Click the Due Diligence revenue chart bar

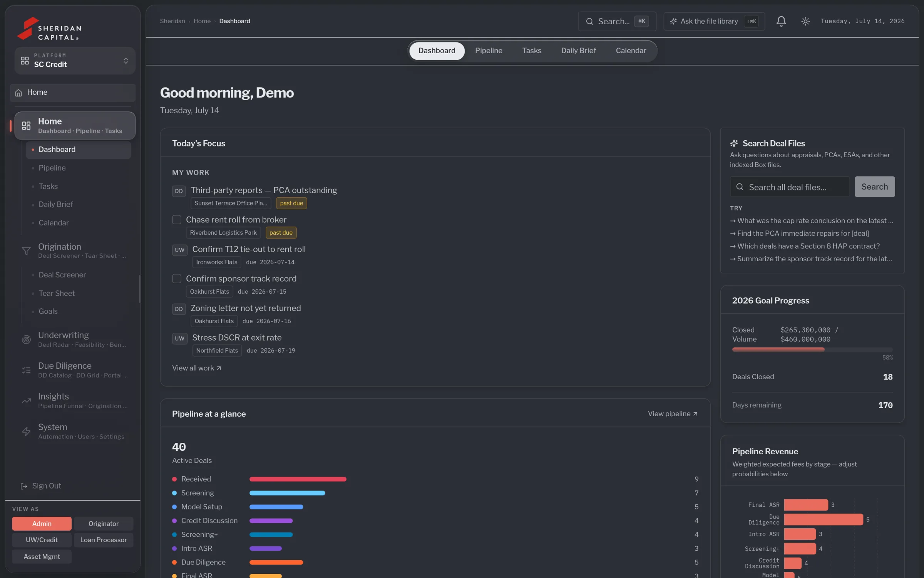tap(823, 519)
